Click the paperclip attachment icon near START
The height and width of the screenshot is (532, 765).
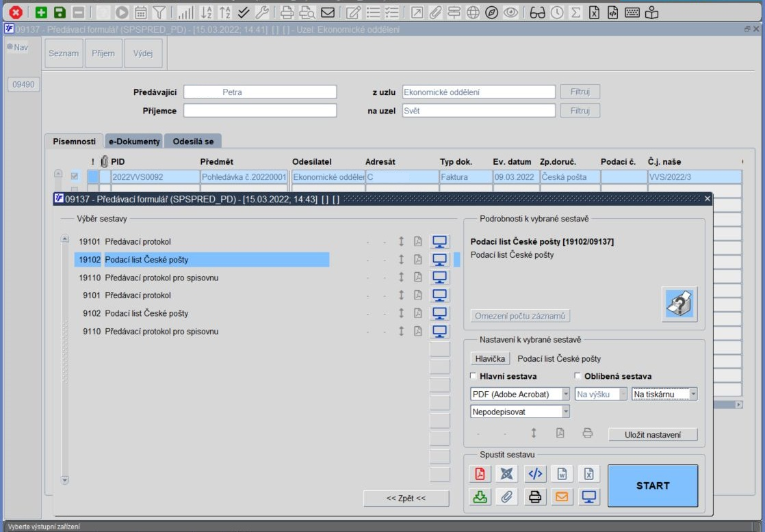point(507,497)
